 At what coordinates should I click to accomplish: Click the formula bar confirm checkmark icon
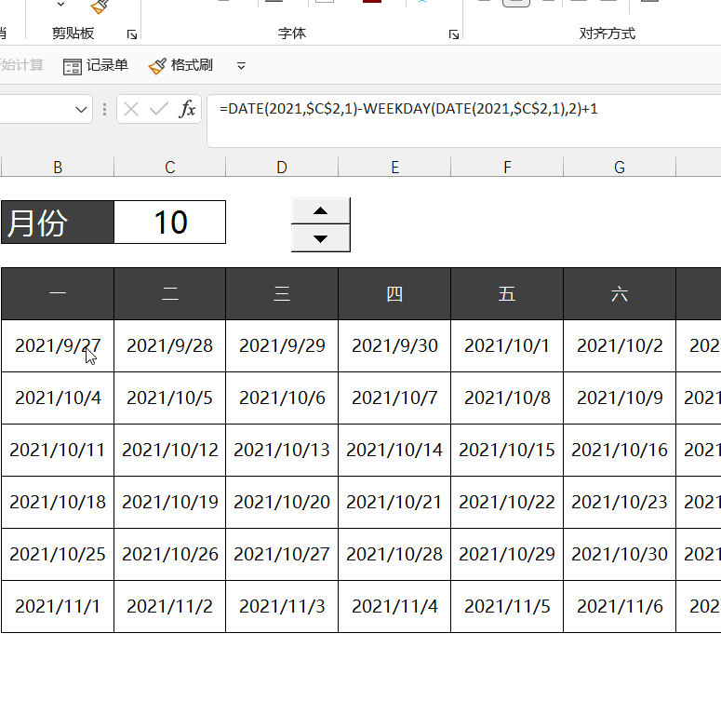pos(159,110)
